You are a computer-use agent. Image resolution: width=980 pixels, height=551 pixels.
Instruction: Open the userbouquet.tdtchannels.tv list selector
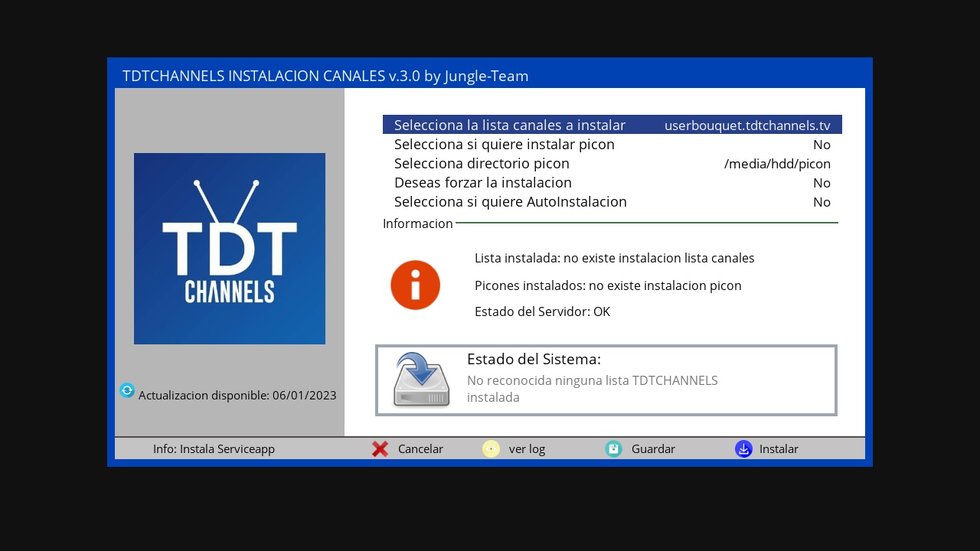(x=747, y=126)
